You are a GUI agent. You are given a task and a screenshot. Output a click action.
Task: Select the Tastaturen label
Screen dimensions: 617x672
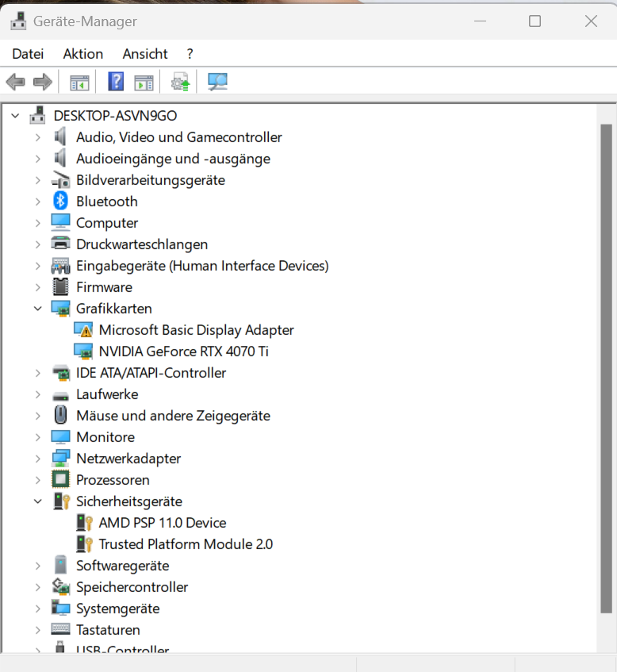coord(108,630)
